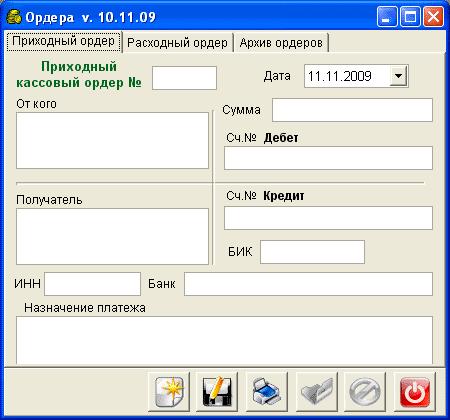Close the Ордера window
Screen dimensions: 450x420
pyautogui.click(x=433, y=17)
